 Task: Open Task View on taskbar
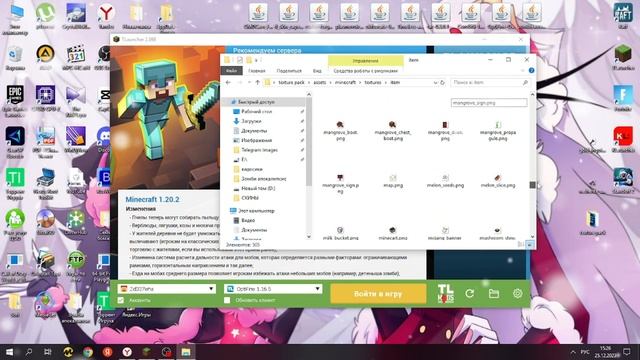click(x=48, y=352)
